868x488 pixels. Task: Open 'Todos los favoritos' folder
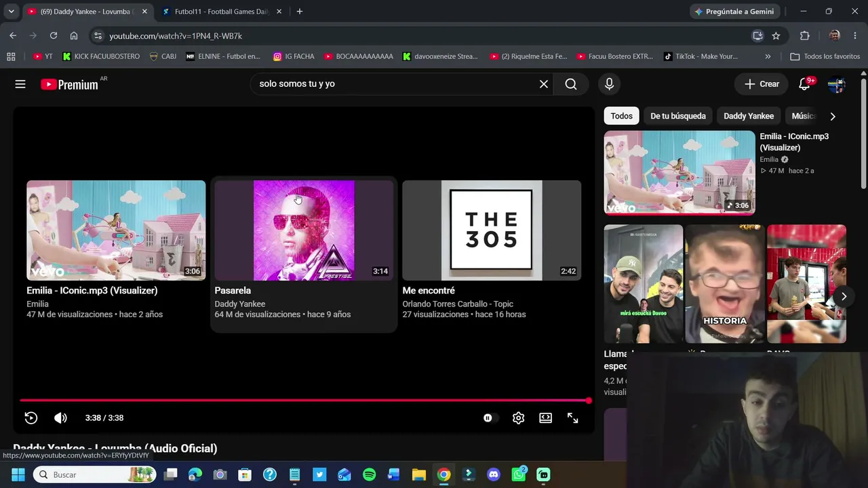tap(825, 56)
